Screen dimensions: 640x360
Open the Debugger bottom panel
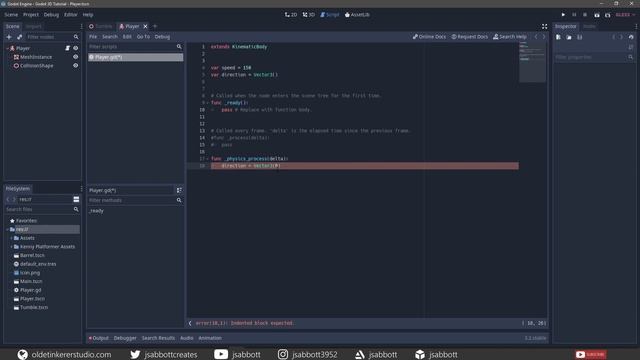coord(125,338)
